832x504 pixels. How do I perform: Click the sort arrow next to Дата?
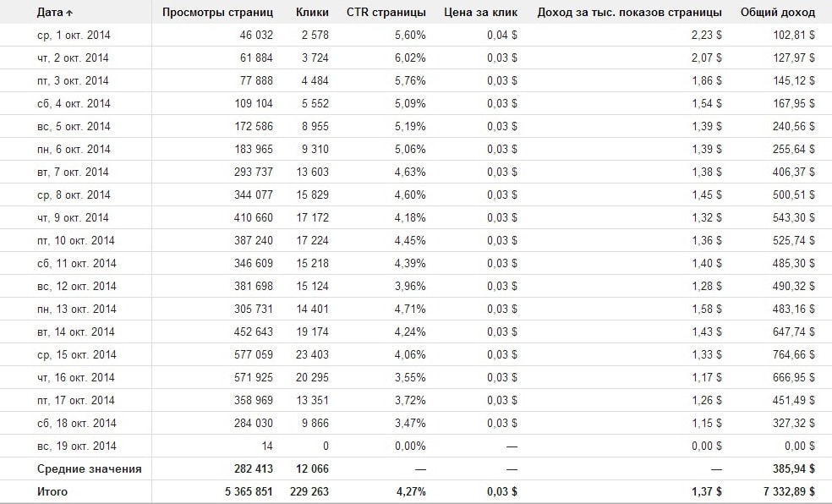pos(69,13)
